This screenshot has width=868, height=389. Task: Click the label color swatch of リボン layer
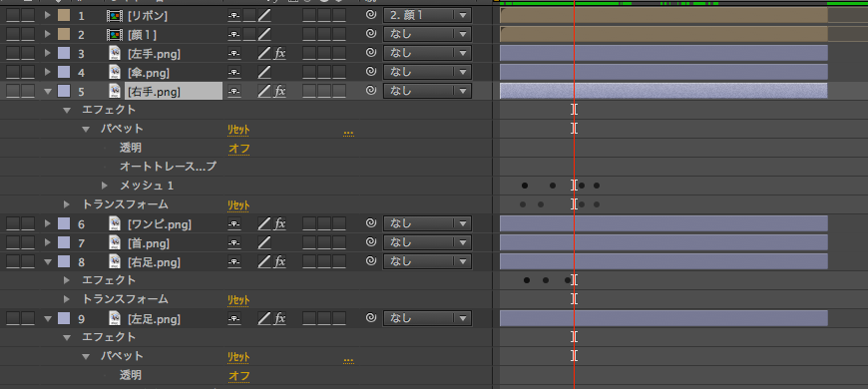coord(64,16)
